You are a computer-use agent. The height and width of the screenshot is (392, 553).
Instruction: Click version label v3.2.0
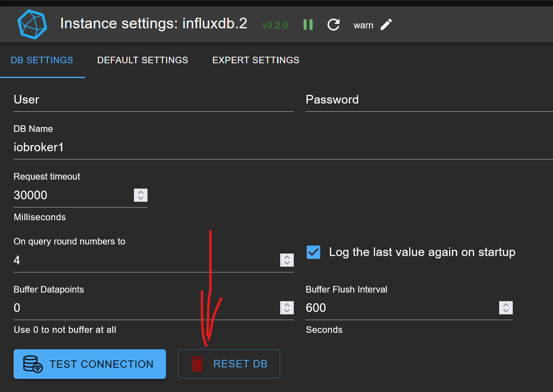point(275,25)
